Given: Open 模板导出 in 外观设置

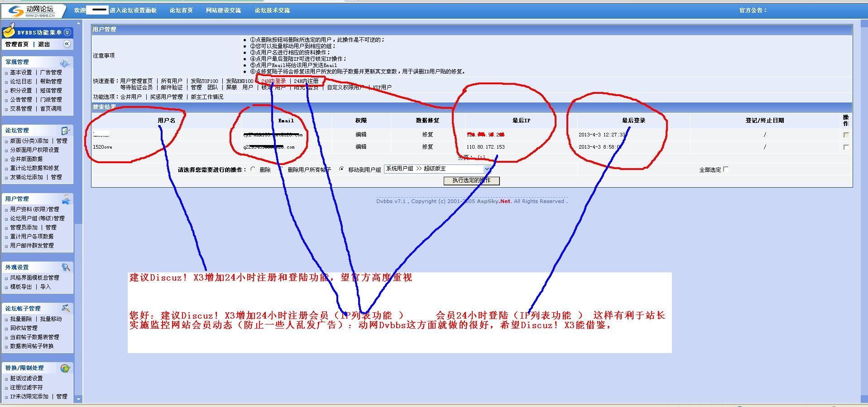Looking at the screenshot, I should 21,287.
